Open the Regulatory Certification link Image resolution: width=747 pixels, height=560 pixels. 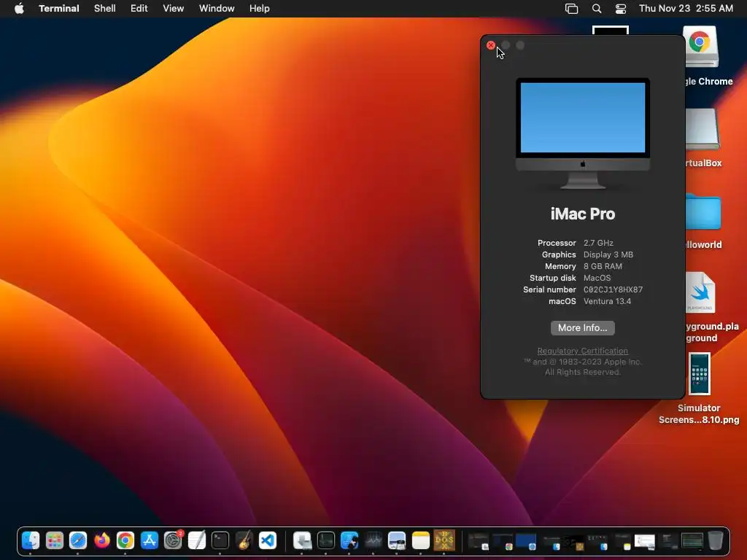[583, 351]
